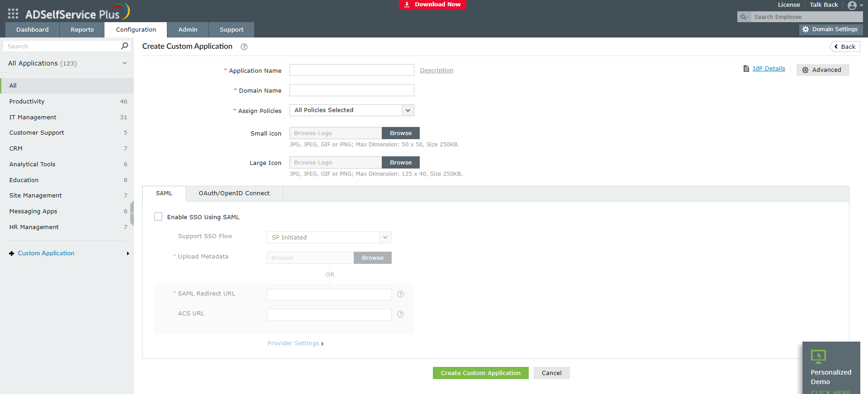Select the Education category
The height and width of the screenshot is (394, 868).
click(x=67, y=180)
